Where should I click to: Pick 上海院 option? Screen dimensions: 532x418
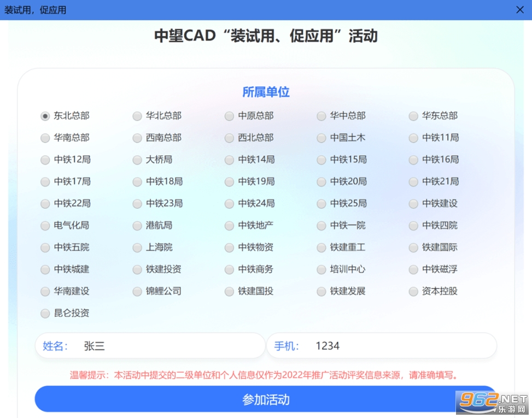tap(137, 248)
